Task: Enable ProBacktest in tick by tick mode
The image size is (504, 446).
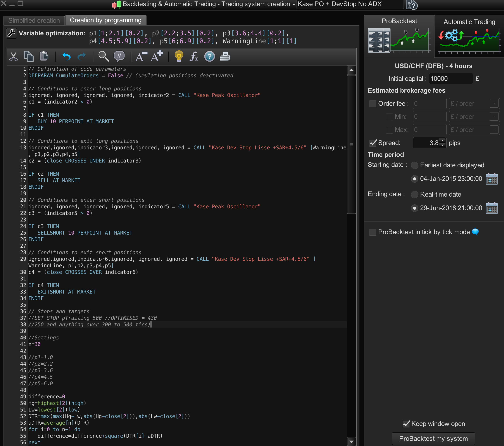Action: click(373, 232)
